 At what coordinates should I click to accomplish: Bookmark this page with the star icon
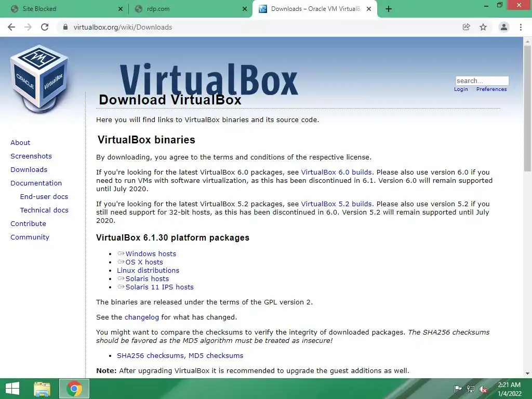point(483,27)
